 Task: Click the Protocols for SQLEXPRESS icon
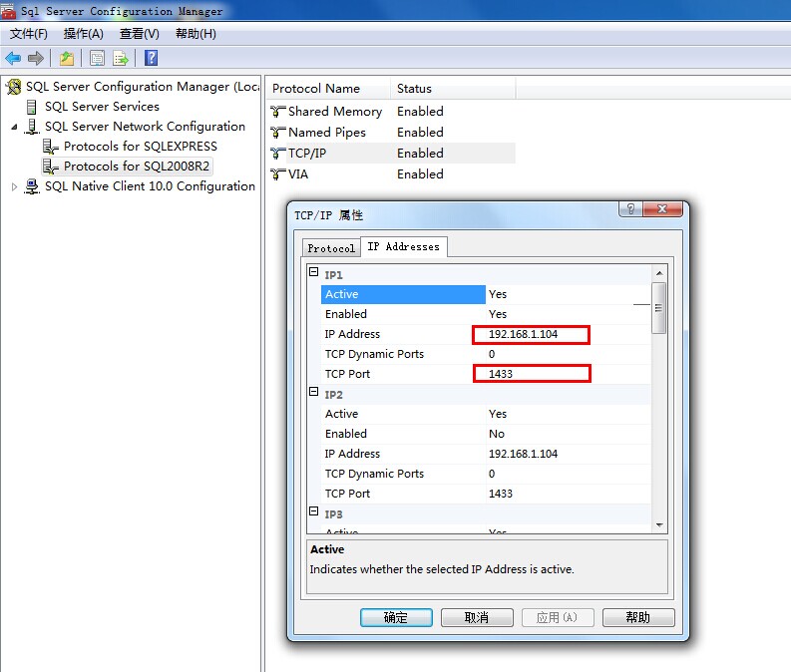[51, 147]
